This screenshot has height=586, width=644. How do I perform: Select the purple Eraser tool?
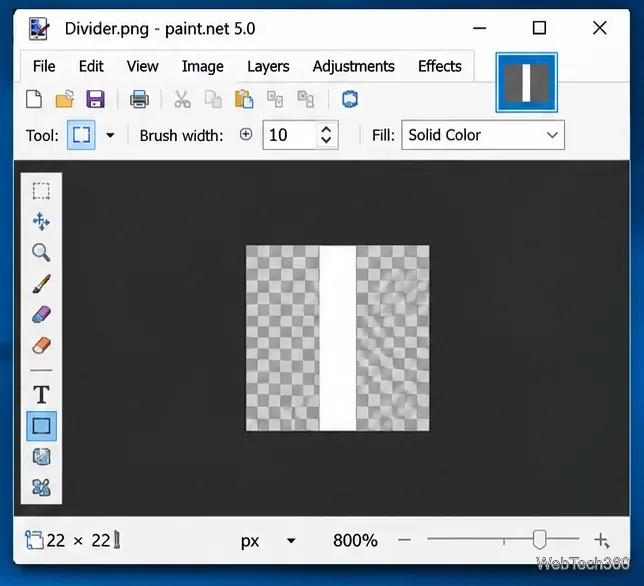point(41,315)
